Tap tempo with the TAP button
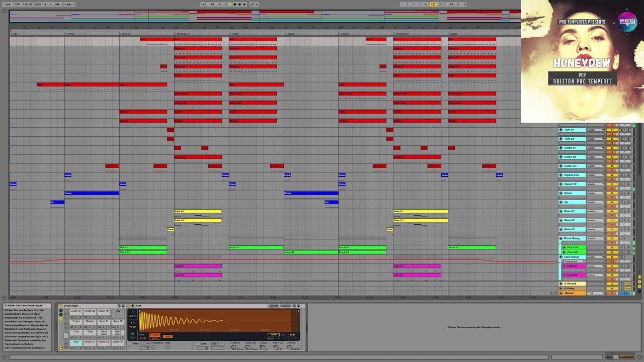Screen dimensions: 644x362 18,5
